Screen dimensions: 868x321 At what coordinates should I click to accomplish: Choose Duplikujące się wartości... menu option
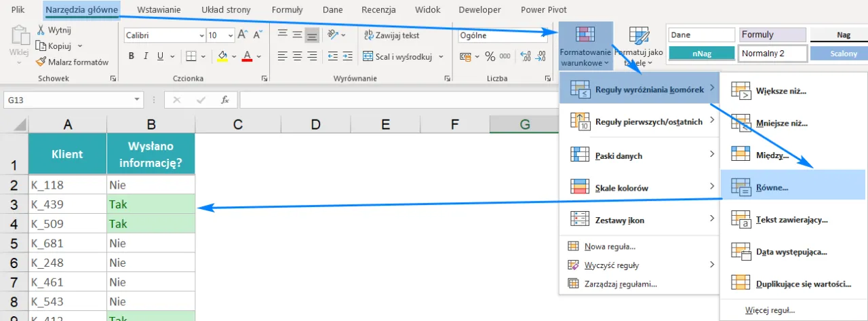804,283
